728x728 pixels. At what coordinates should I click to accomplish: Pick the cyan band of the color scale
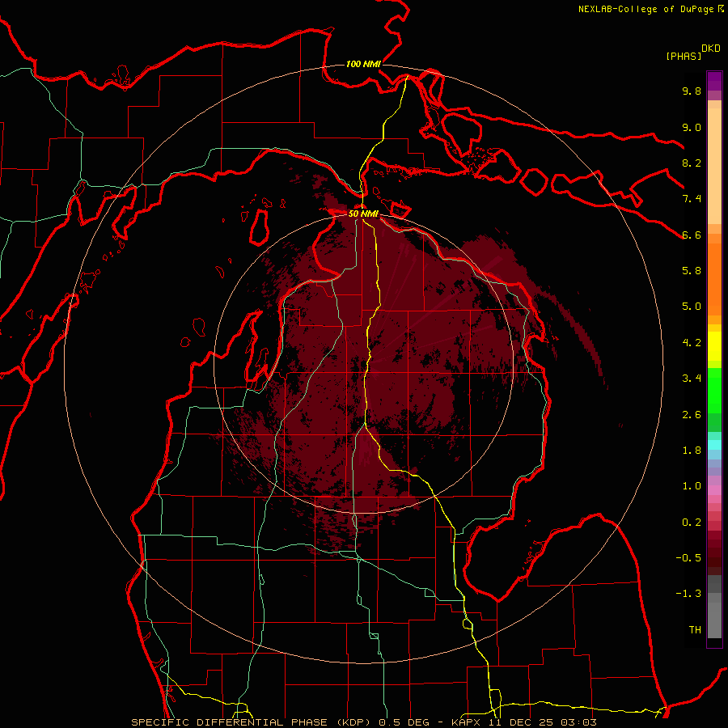[x=714, y=445]
